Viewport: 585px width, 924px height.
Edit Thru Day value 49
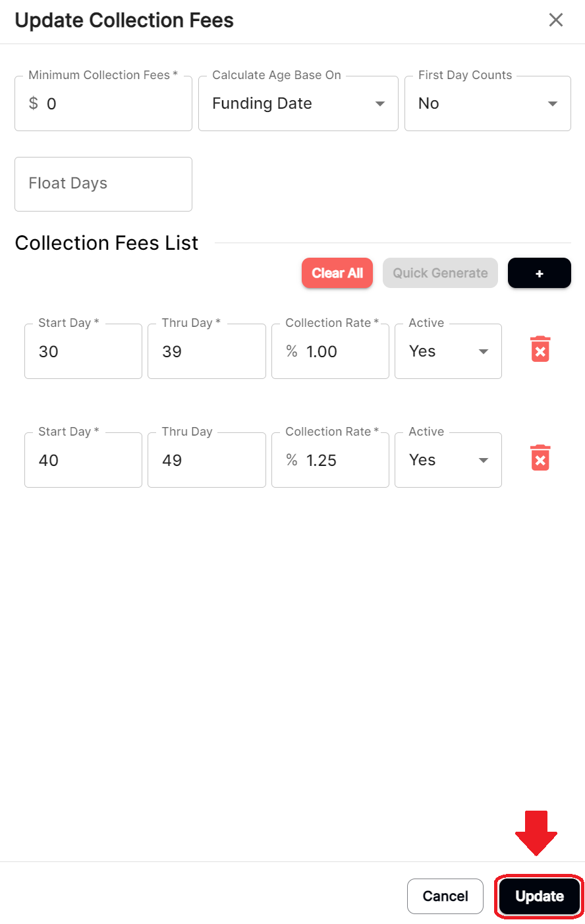pos(206,461)
